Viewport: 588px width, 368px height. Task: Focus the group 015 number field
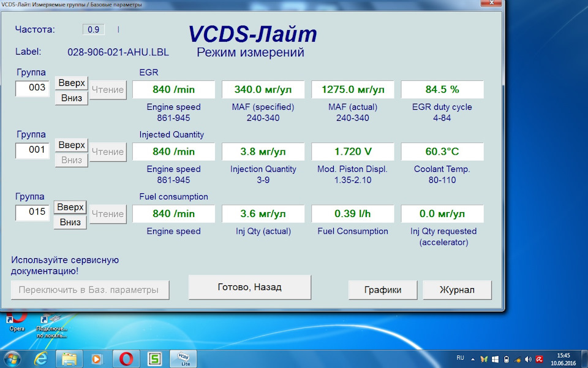(32, 213)
